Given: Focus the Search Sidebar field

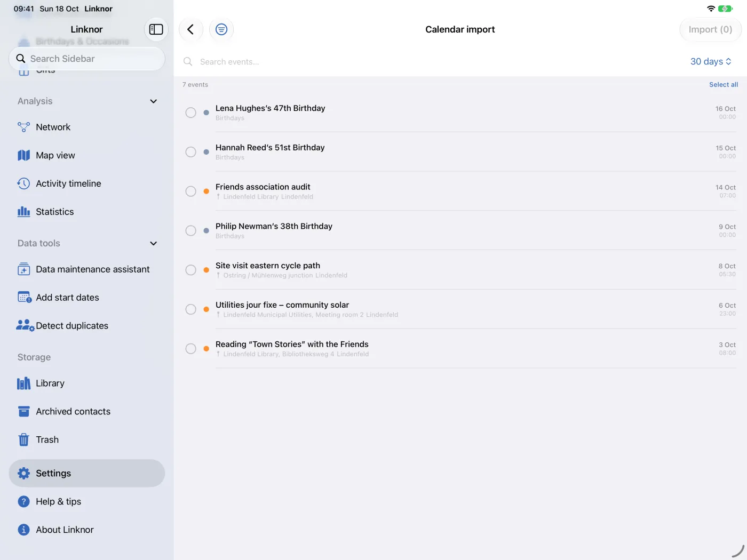Looking at the screenshot, I should pyautogui.click(x=87, y=59).
